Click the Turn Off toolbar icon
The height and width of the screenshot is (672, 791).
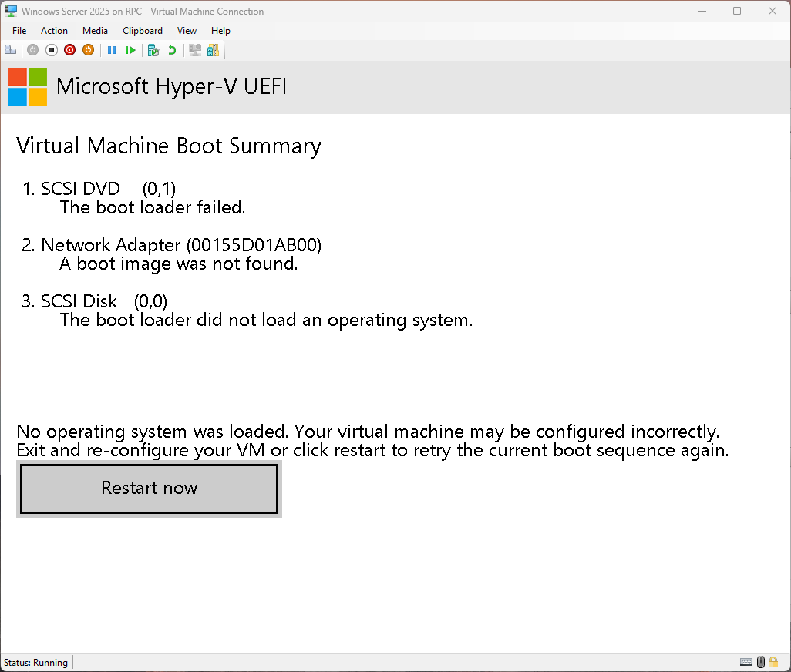point(51,49)
